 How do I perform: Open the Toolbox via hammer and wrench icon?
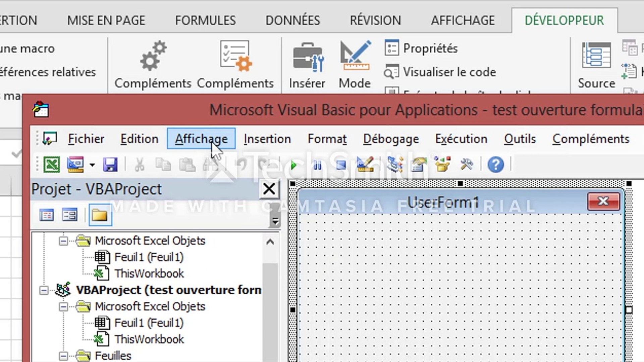(x=467, y=165)
